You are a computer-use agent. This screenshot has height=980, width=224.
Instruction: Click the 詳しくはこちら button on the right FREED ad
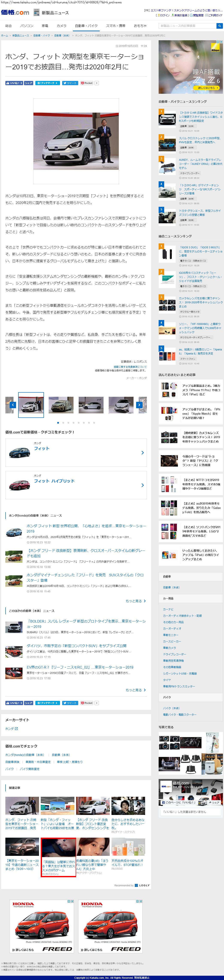[92, 950]
